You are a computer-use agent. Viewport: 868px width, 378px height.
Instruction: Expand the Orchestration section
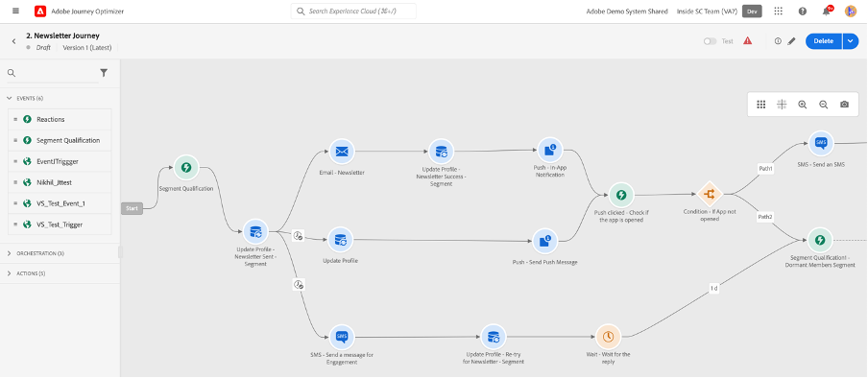[x=9, y=253]
